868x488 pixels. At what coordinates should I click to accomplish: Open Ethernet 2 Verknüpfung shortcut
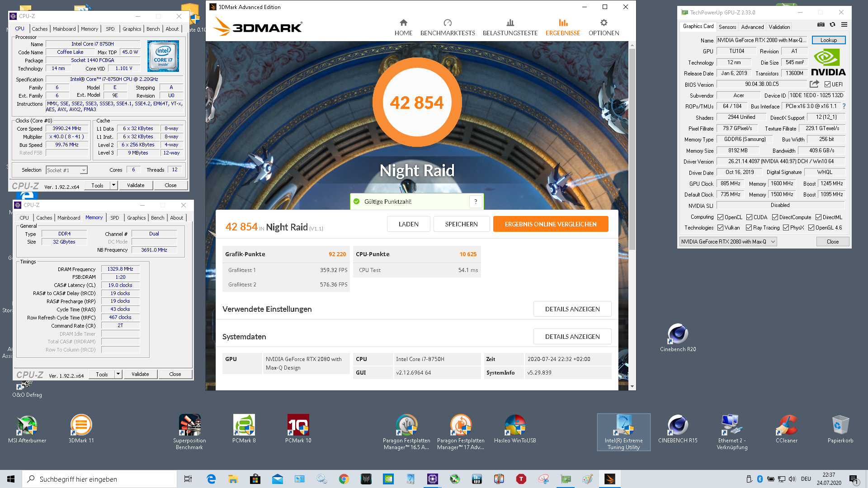(732, 432)
